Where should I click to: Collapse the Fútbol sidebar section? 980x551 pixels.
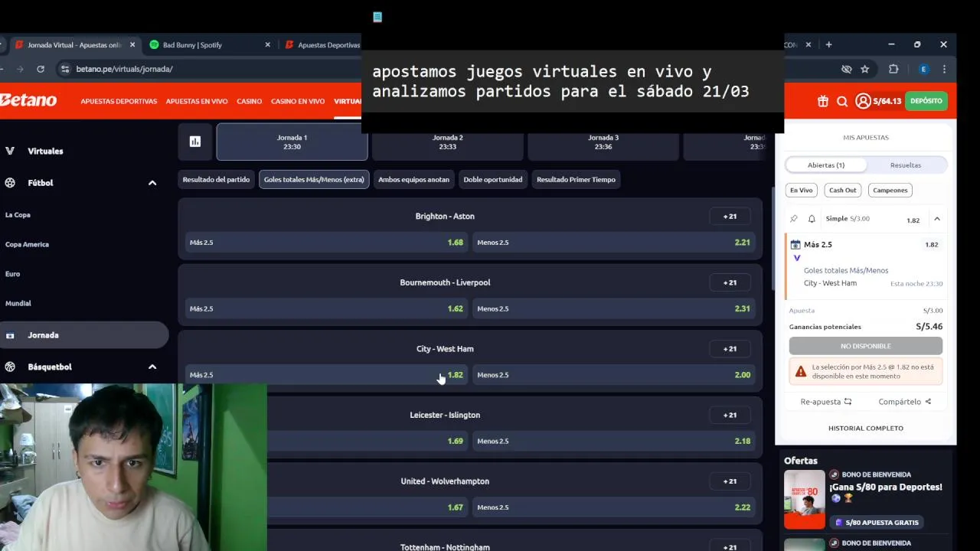(x=152, y=183)
